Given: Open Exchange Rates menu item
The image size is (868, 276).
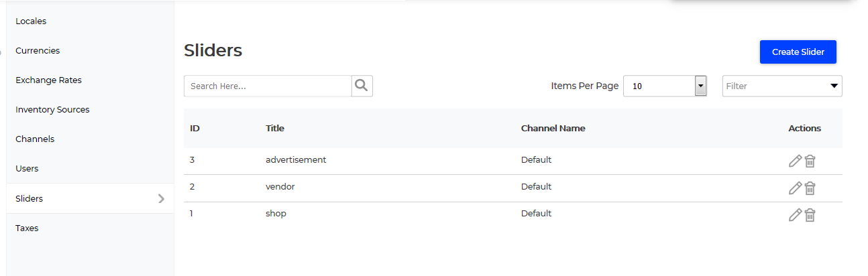Looking at the screenshot, I should tap(48, 80).
